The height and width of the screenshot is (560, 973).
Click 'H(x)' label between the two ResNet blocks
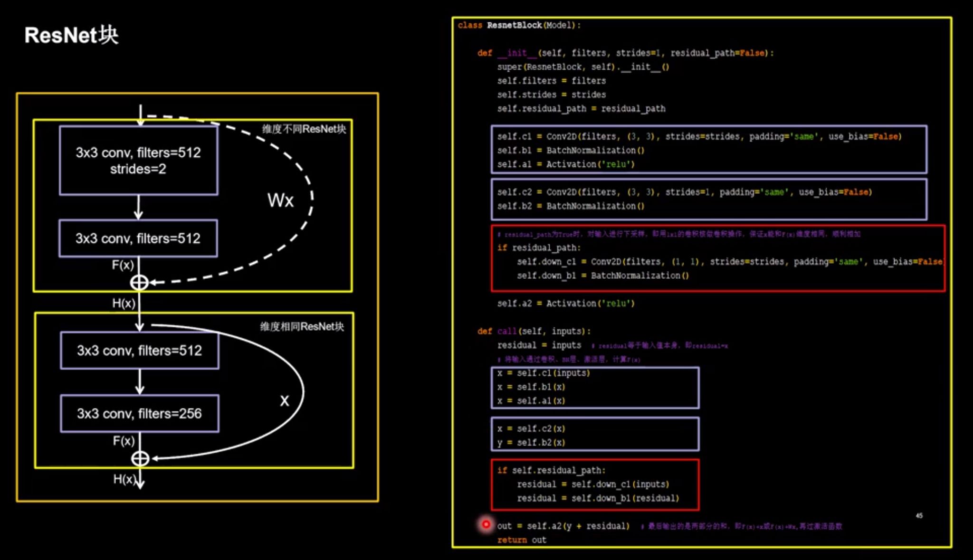[124, 303]
